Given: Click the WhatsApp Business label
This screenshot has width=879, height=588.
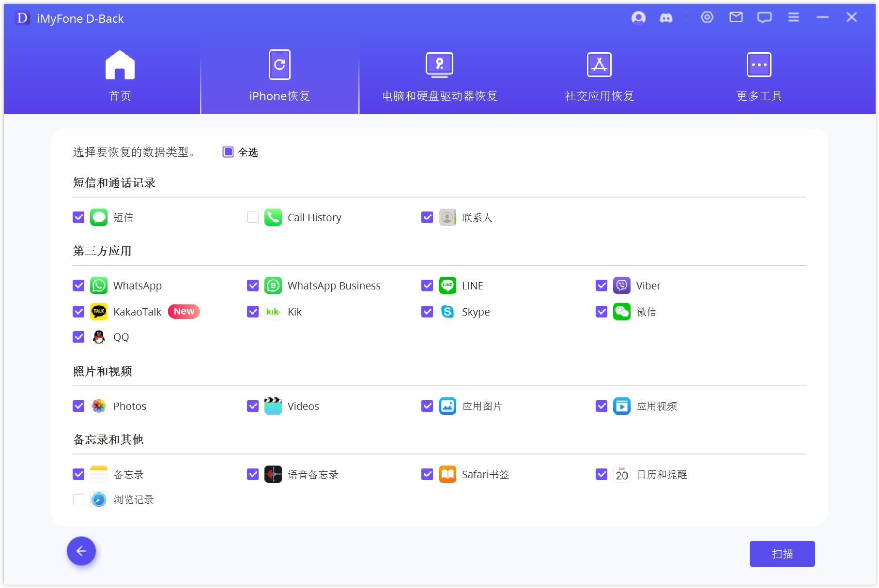Looking at the screenshot, I should coord(334,286).
